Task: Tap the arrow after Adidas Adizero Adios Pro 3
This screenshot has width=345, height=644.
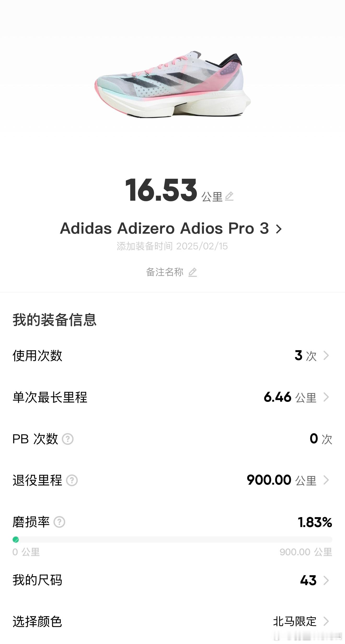Action: (x=279, y=229)
